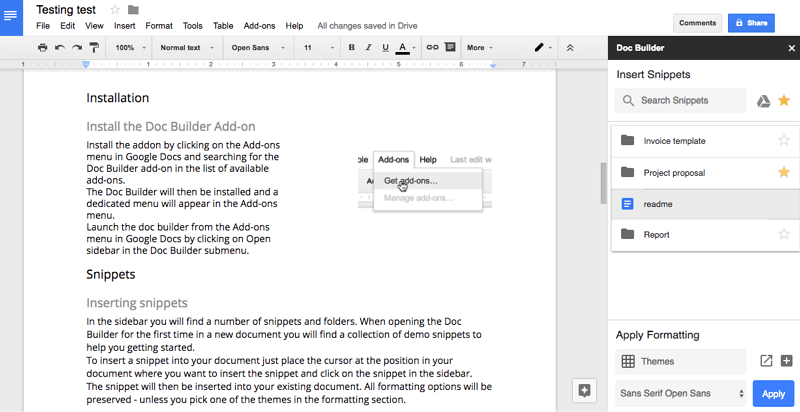Viewport: 800px width, 412px height.
Task: Click the Snippets heading
Action: pos(111,274)
